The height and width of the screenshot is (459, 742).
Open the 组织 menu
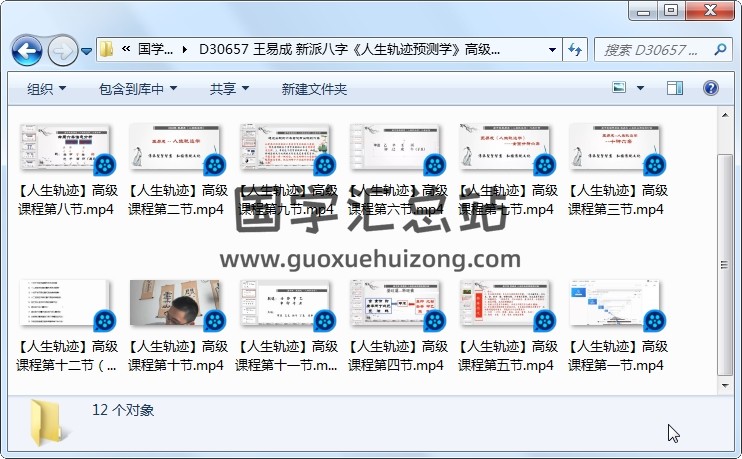coord(46,88)
